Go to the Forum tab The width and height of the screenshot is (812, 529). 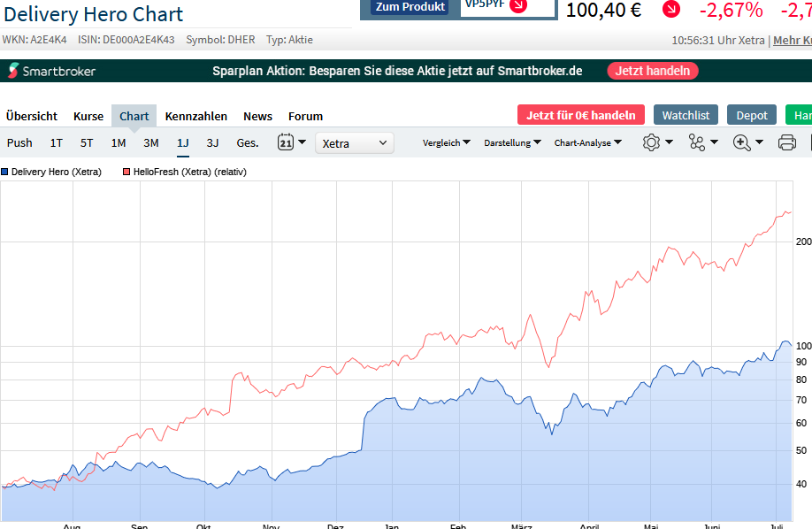(x=305, y=116)
